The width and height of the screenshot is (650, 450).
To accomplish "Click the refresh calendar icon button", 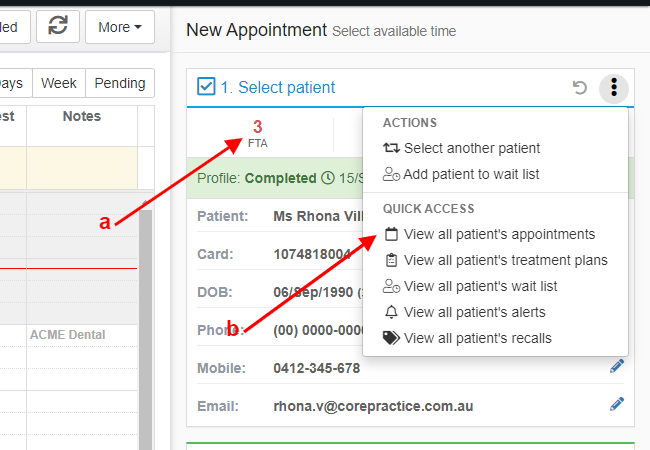I will pos(58,27).
